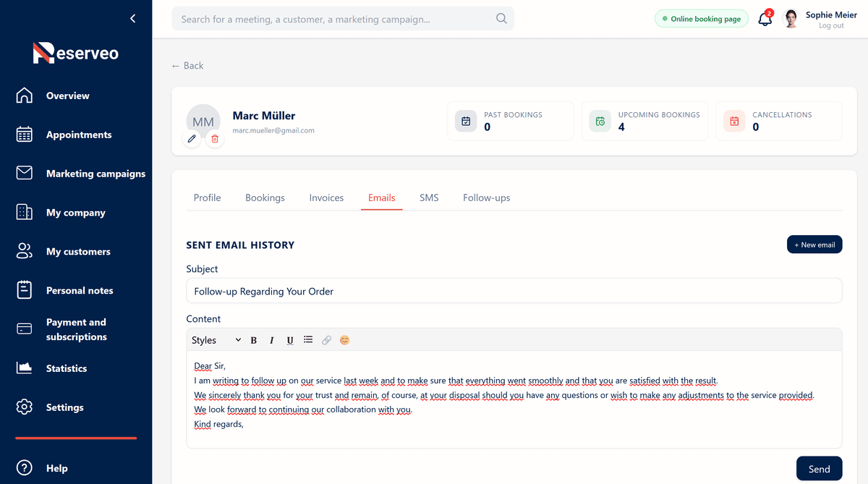Click the Marketing campaigns envelope icon

click(25, 174)
